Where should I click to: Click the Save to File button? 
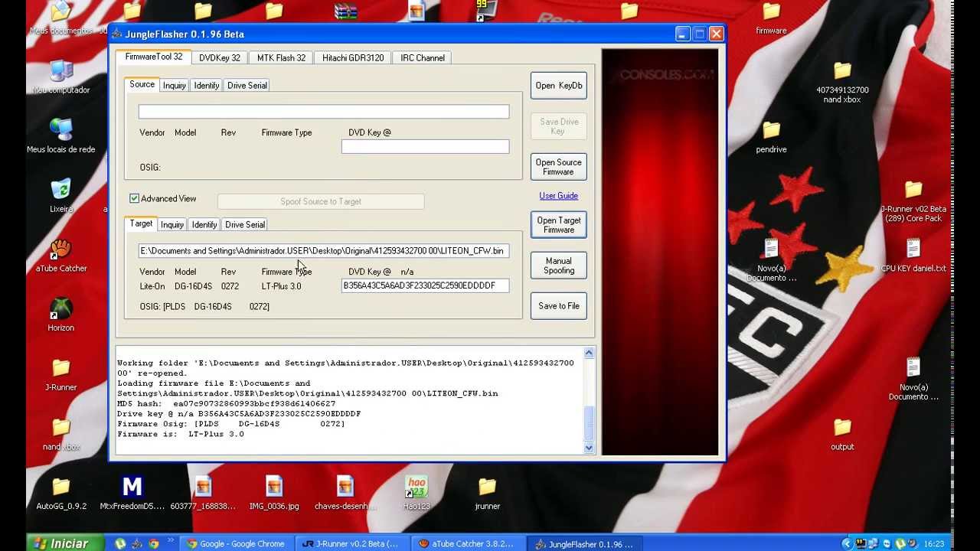point(559,306)
